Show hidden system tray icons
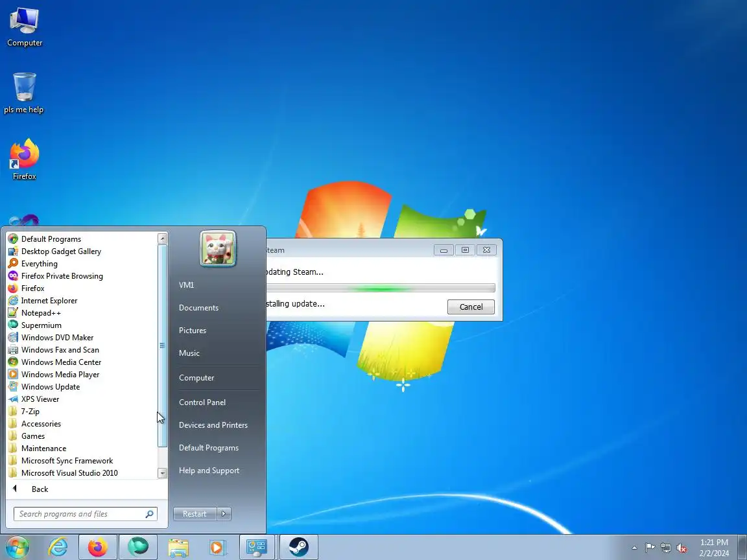The width and height of the screenshot is (747, 560). (x=634, y=548)
